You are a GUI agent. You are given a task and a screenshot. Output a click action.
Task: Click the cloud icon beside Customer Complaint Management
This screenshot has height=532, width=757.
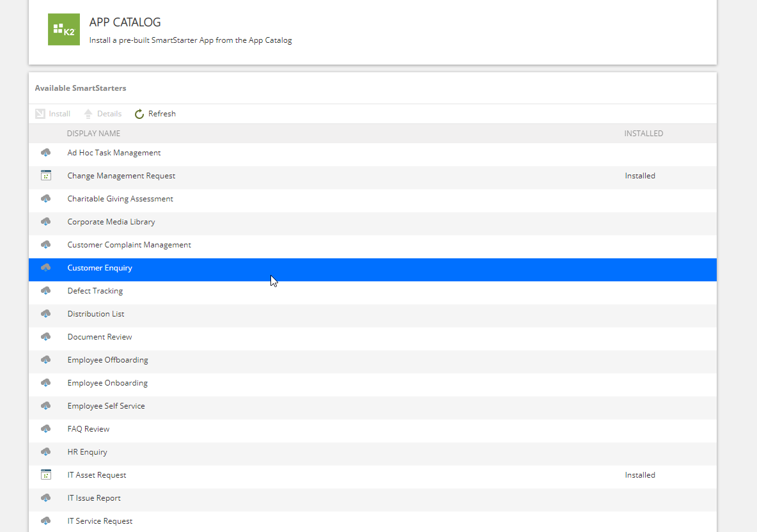[x=46, y=245]
